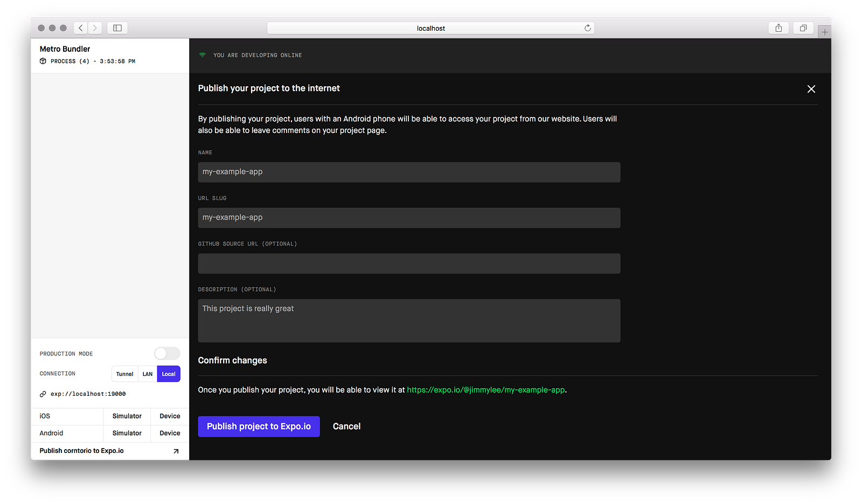This screenshot has height=504, width=862.
Task: Select LAN connection type
Action: tap(148, 374)
